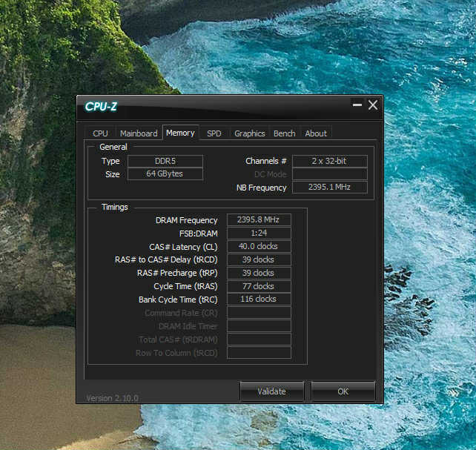Click the RAS# Precharge (tRP) label
The image size is (476, 450).
pos(177,274)
